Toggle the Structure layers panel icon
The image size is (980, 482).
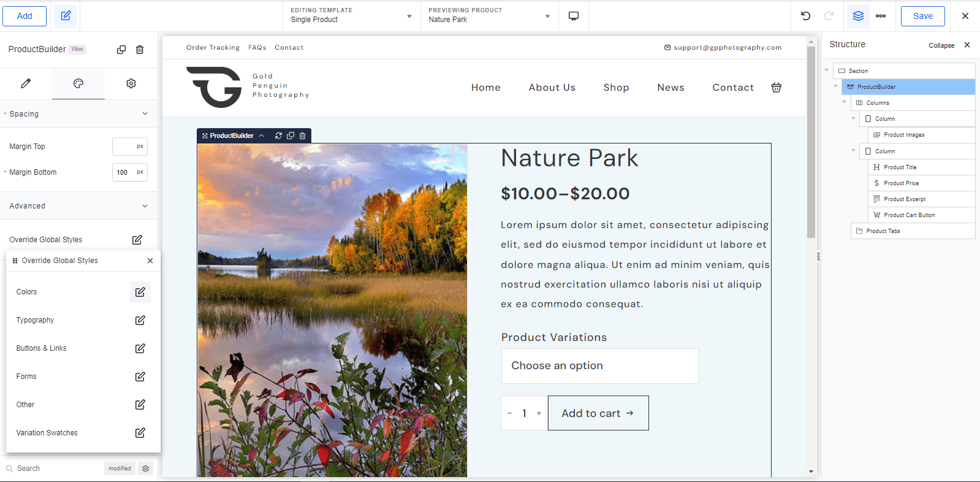click(858, 16)
